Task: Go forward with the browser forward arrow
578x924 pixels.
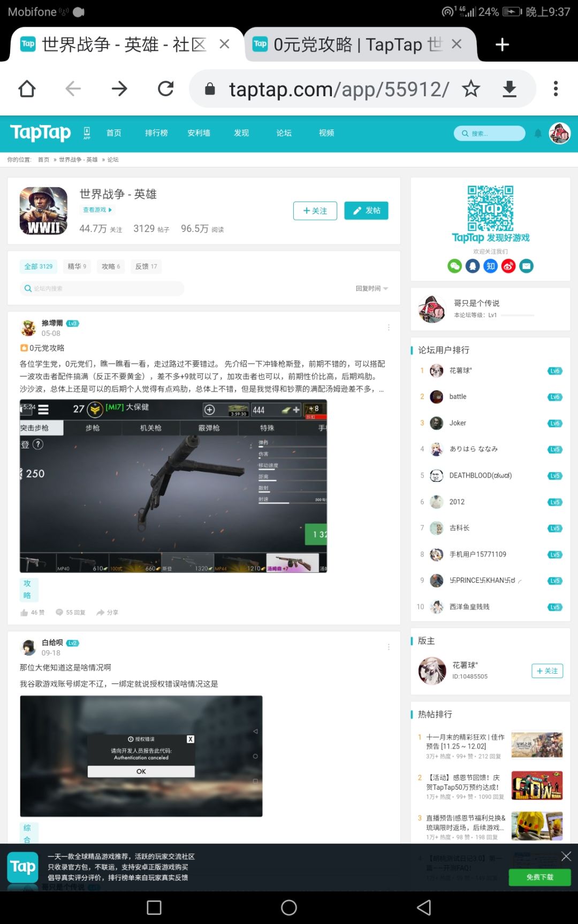Action: (119, 89)
